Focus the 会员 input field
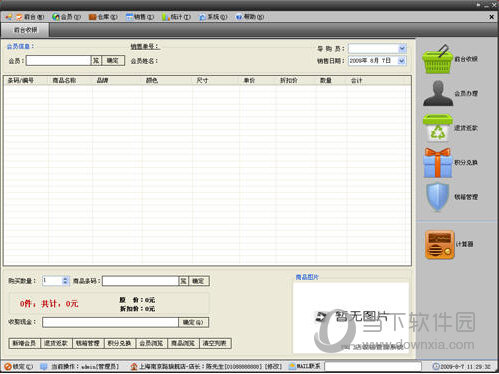Image resolution: width=499 pixels, height=374 pixels. click(x=59, y=61)
